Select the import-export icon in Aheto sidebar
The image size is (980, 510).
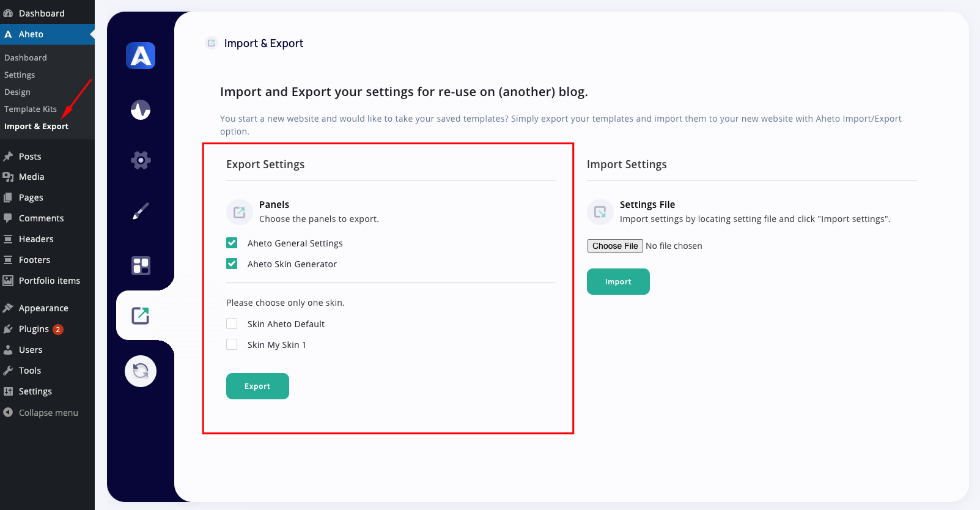coord(141,316)
